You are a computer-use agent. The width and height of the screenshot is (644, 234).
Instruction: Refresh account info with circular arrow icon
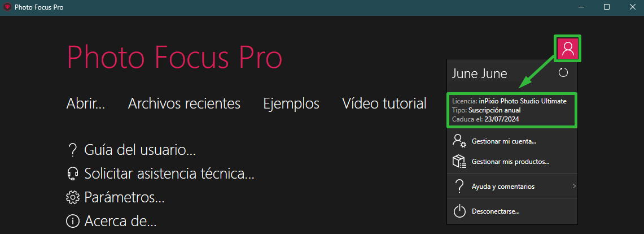coord(563,73)
